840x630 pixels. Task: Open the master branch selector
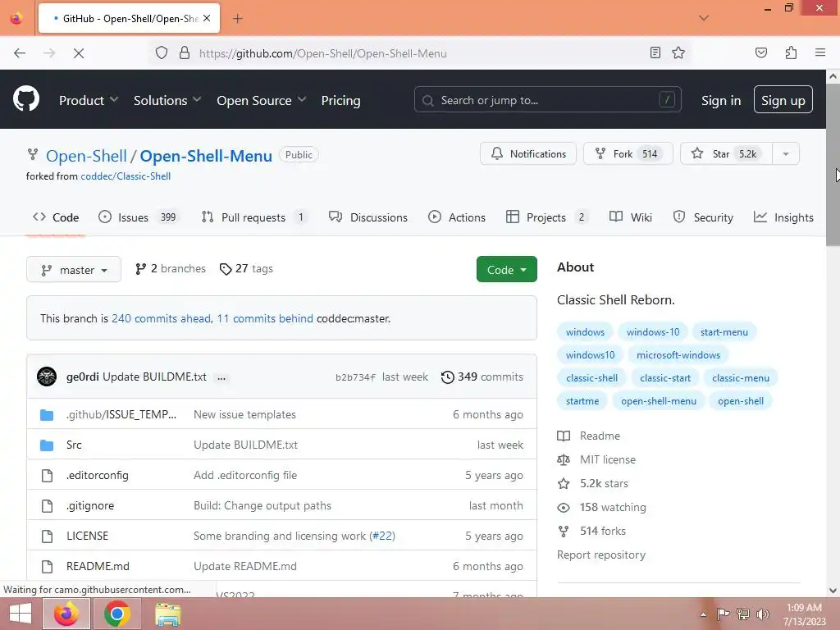tap(74, 269)
